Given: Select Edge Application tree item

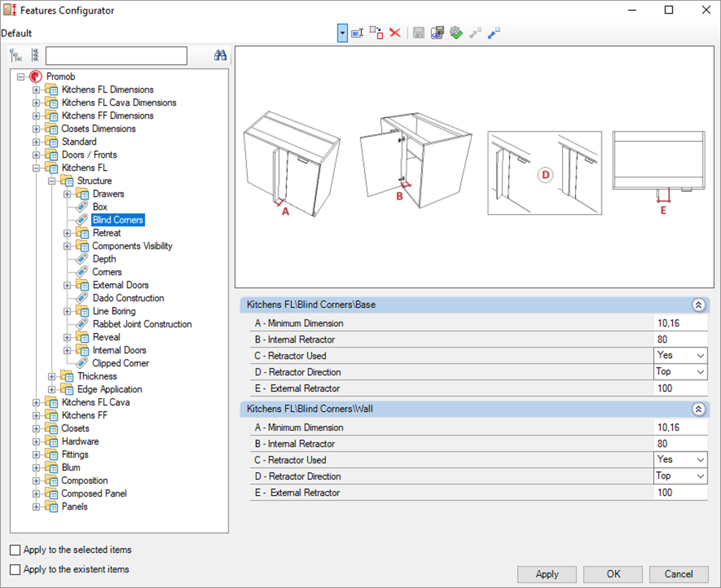Looking at the screenshot, I should (109, 390).
